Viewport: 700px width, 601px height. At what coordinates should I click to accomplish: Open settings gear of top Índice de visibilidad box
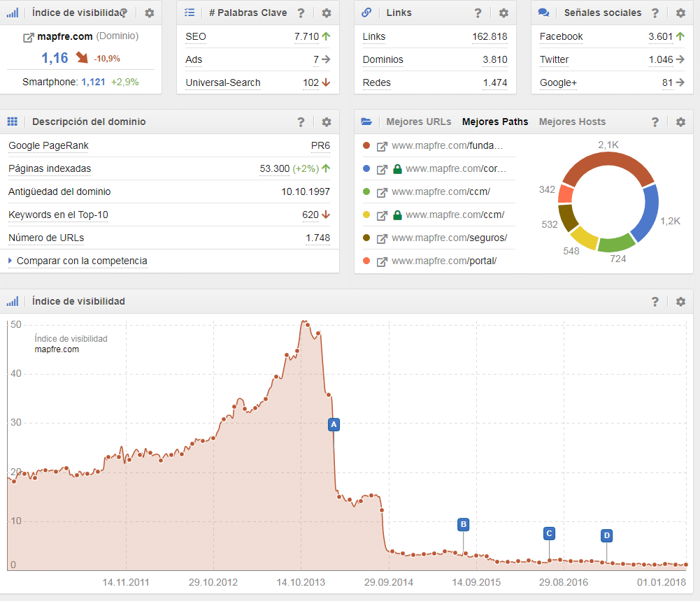pos(150,13)
